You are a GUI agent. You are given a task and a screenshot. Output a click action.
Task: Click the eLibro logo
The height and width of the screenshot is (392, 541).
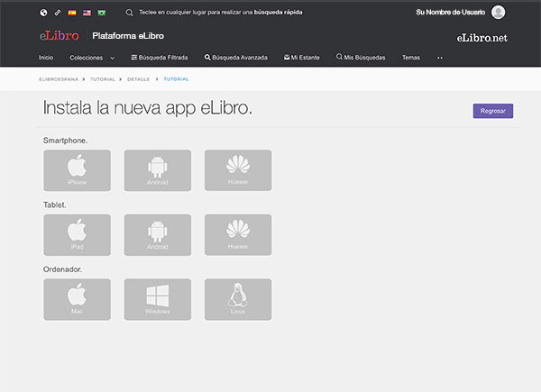pyautogui.click(x=60, y=35)
